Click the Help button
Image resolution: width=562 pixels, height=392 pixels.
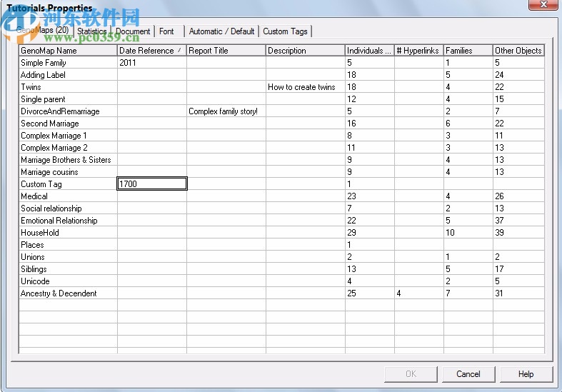tap(526, 374)
